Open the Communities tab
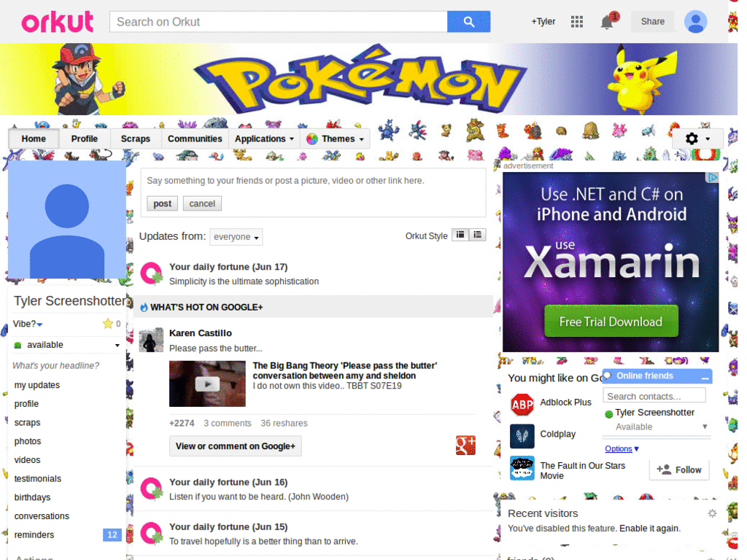 click(x=195, y=139)
